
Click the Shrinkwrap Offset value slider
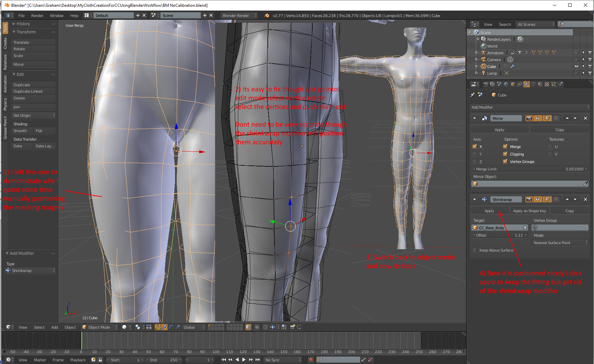pyautogui.click(x=500, y=235)
